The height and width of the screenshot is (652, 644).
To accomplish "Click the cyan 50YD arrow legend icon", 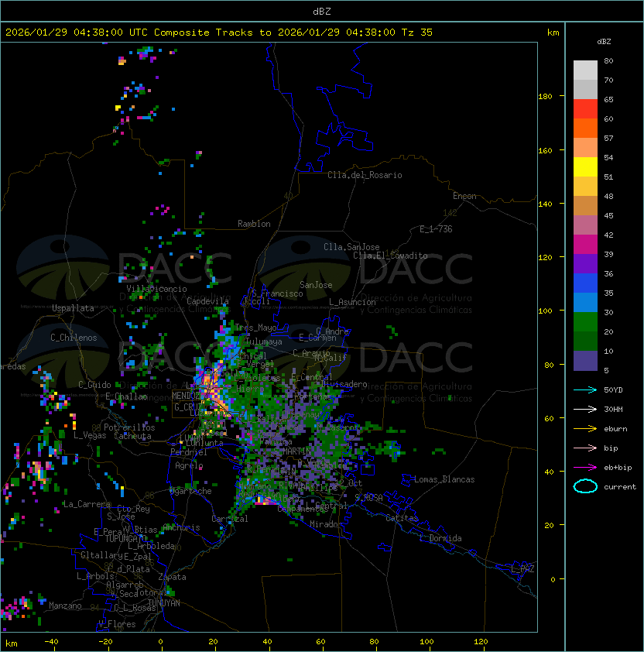I will pos(585,389).
